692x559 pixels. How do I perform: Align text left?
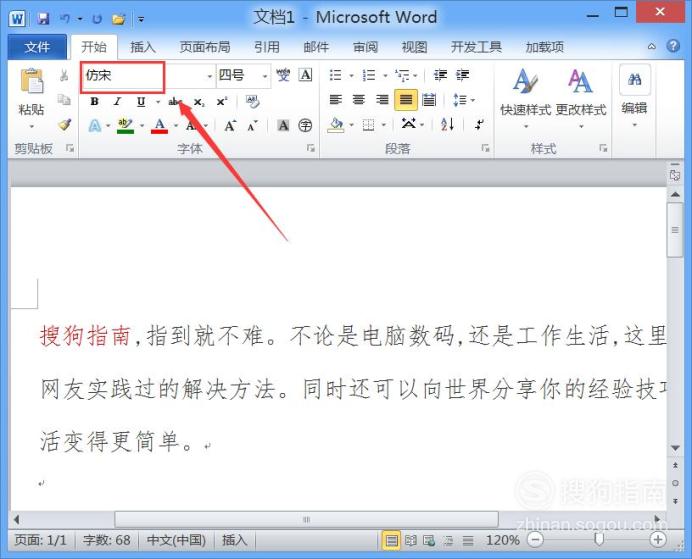pos(336,100)
